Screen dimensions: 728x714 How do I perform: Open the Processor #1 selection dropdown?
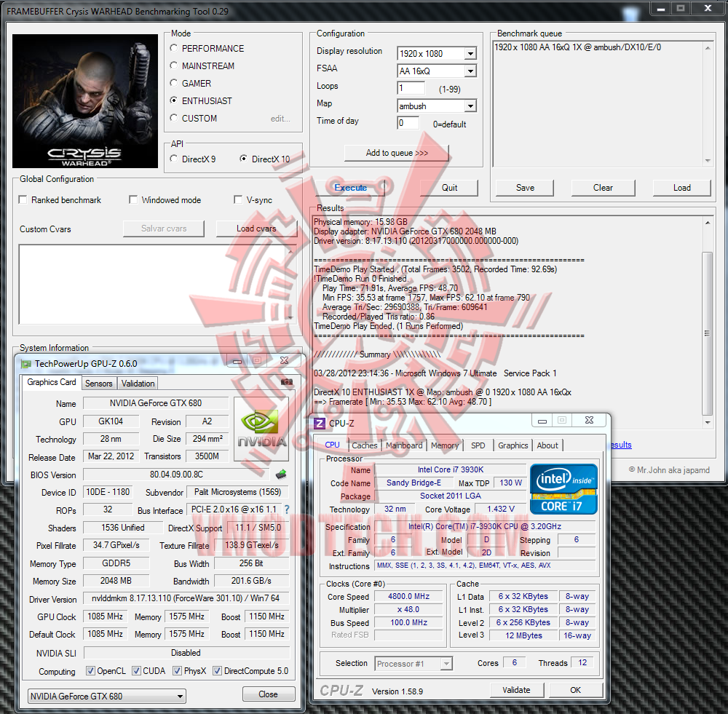tap(414, 664)
